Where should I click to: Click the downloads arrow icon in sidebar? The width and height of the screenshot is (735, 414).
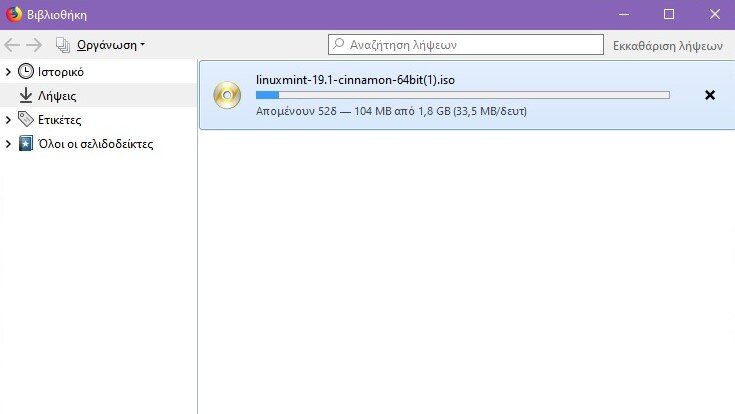[x=26, y=95]
